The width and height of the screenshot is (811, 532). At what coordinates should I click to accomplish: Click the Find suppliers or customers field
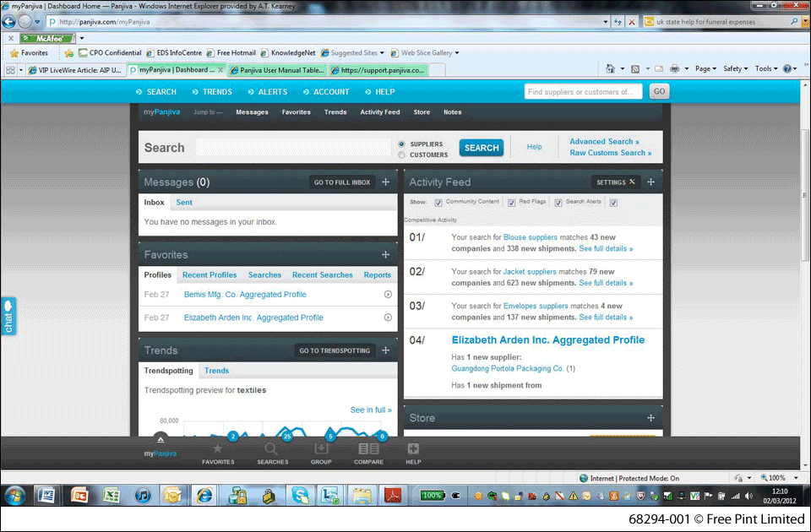click(x=582, y=92)
